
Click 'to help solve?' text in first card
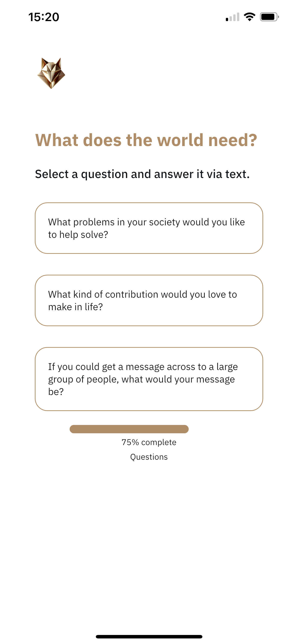tap(78, 235)
